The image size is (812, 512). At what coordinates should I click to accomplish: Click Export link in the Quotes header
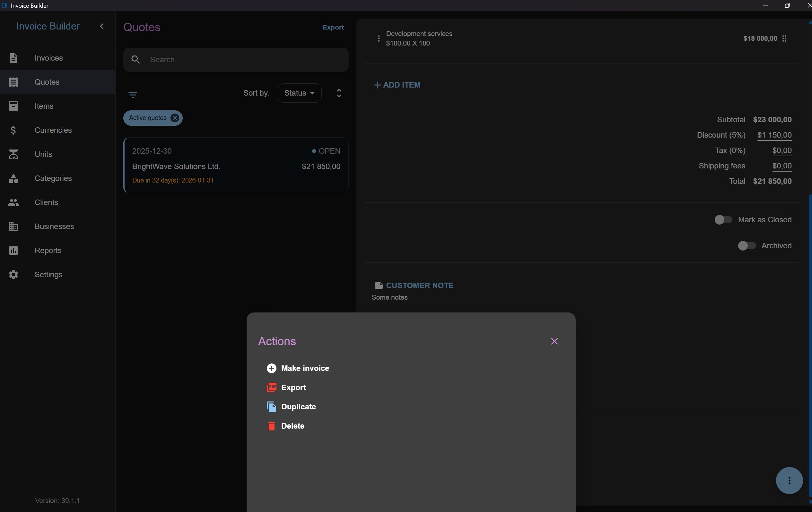point(333,27)
